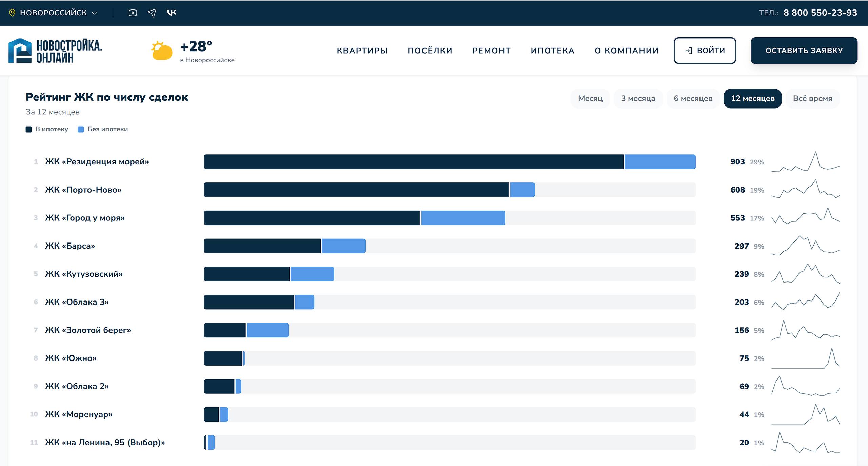This screenshot has height=466, width=868.
Task: Toggle the «В ипотеку» legend item
Action: click(47, 129)
